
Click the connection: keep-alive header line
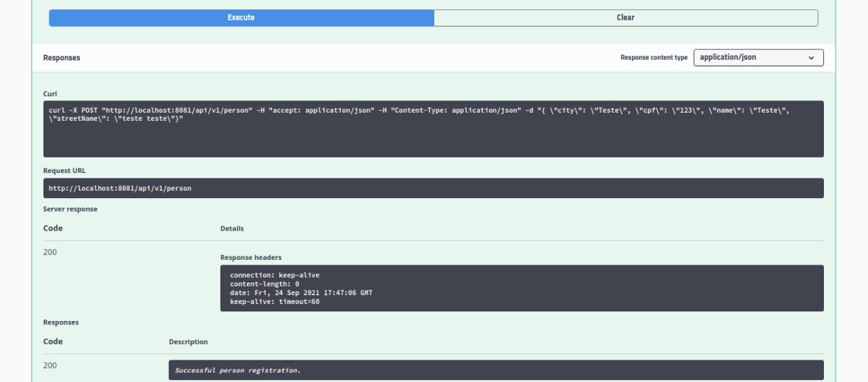(x=275, y=275)
